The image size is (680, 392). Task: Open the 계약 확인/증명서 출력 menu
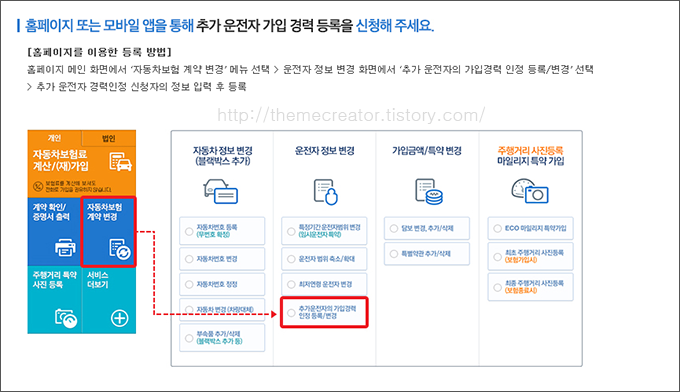[x=55, y=232]
